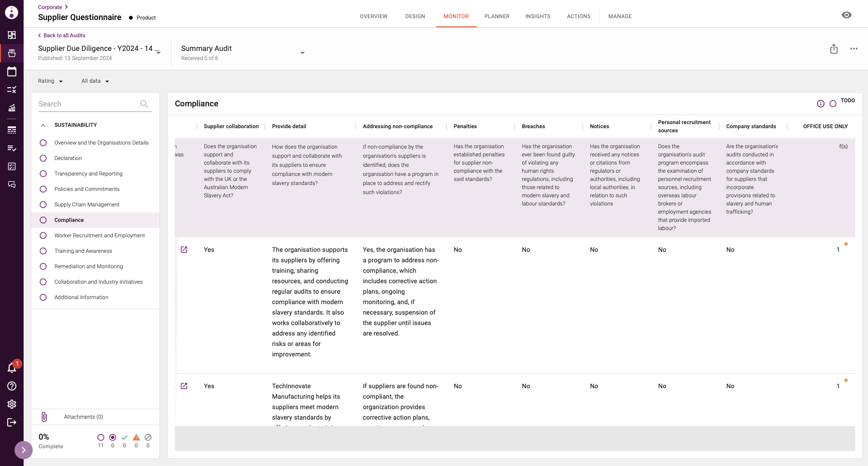The image size is (868, 466).
Task: Click the logout icon in sidebar
Action: 12,422
